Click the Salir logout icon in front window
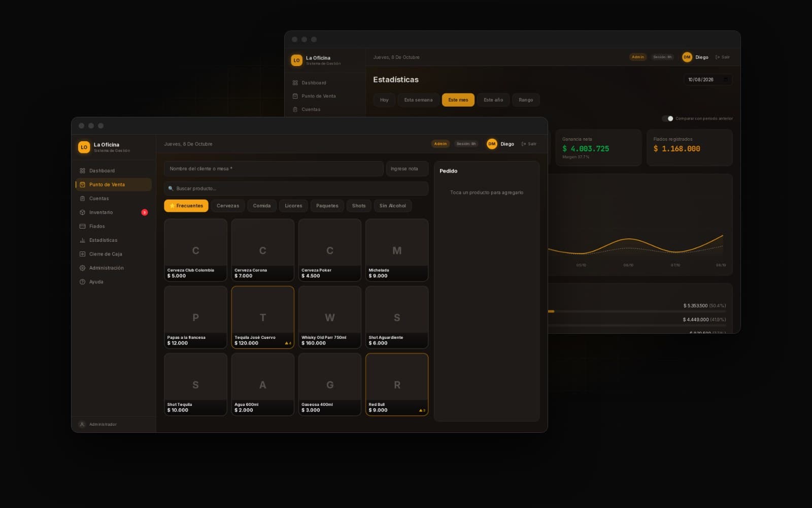 pyautogui.click(x=524, y=144)
